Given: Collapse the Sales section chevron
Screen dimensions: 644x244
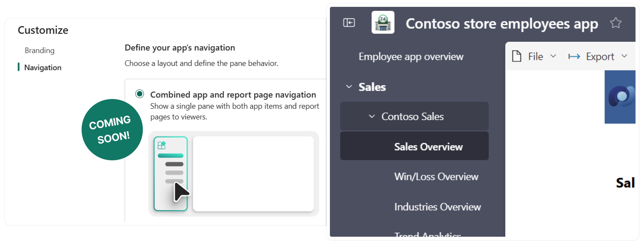Looking at the screenshot, I should [x=349, y=87].
